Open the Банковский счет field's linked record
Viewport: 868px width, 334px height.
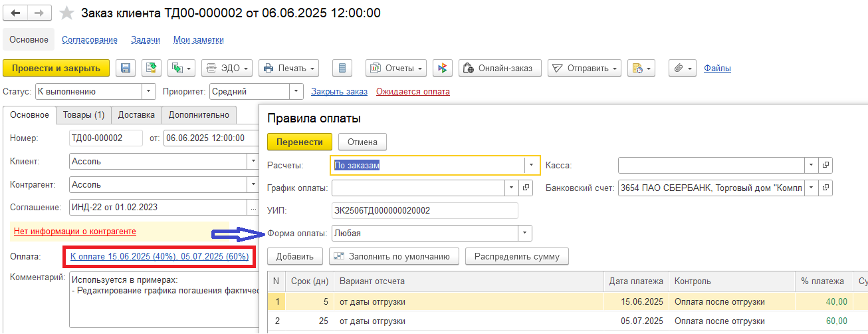coord(825,188)
